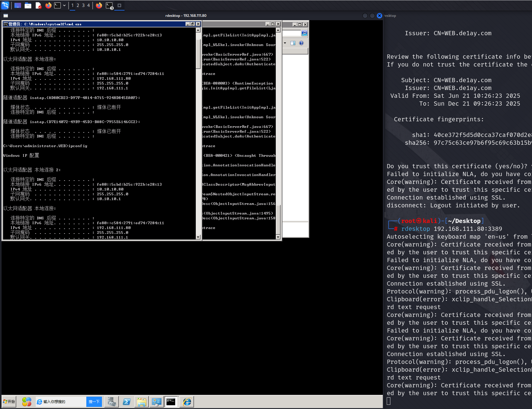Maximize the rdesktop window with round button

click(x=372, y=16)
